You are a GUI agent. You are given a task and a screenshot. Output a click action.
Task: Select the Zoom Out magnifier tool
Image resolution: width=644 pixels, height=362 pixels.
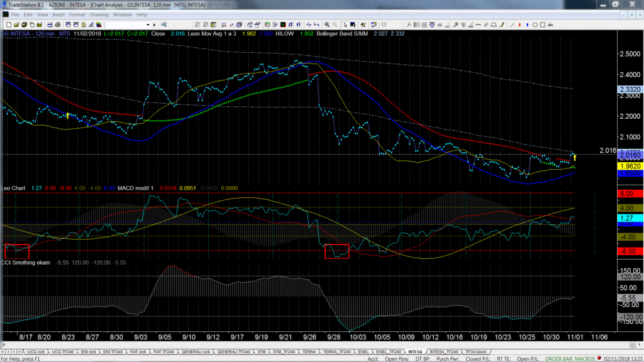tap(335, 25)
